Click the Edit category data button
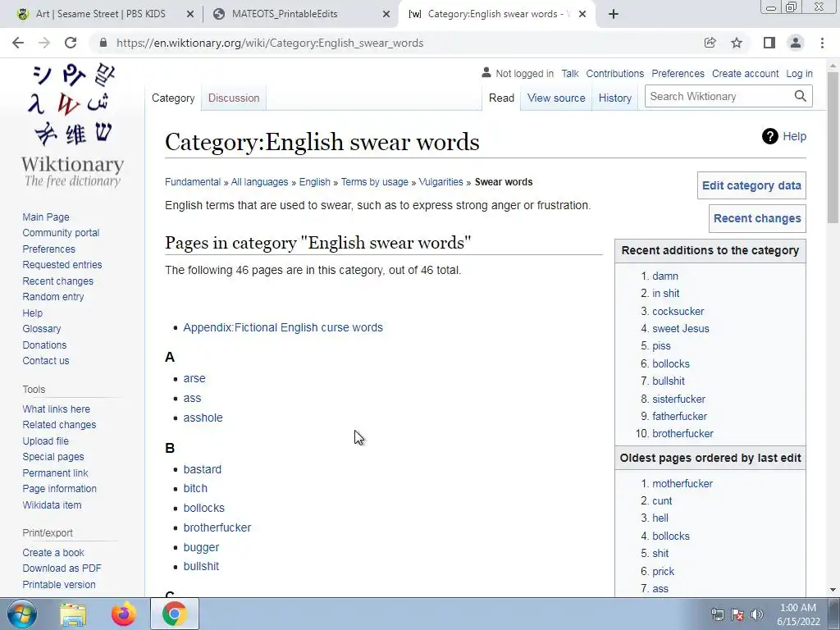The height and width of the screenshot is (630, 840). [x=751, y=185]
